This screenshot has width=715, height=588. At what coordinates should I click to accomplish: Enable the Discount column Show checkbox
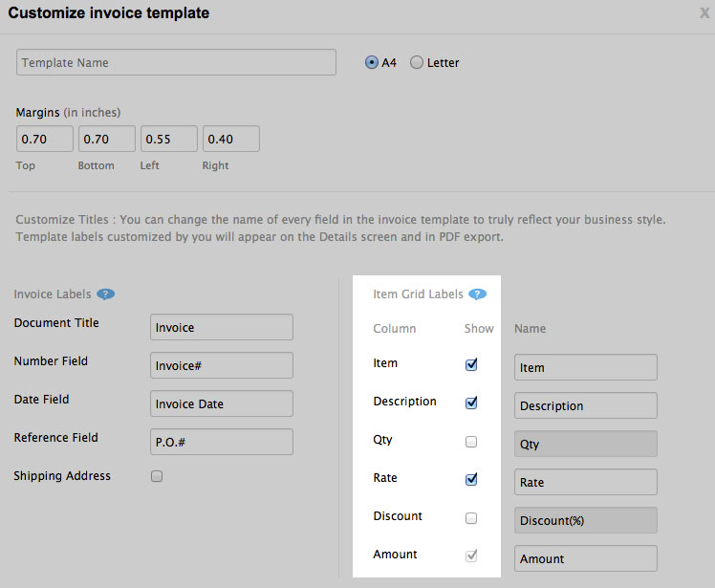click(x=471, y=518)
